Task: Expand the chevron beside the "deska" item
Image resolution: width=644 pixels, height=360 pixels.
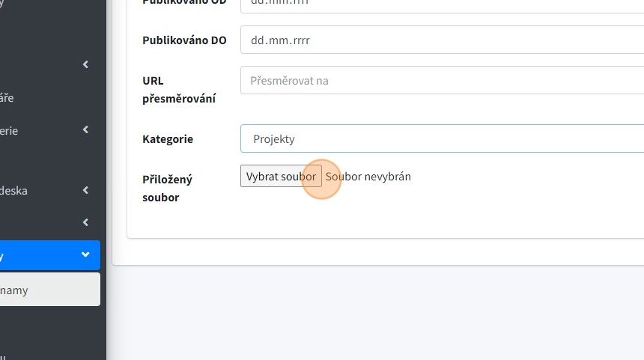Action: point(85,190)
